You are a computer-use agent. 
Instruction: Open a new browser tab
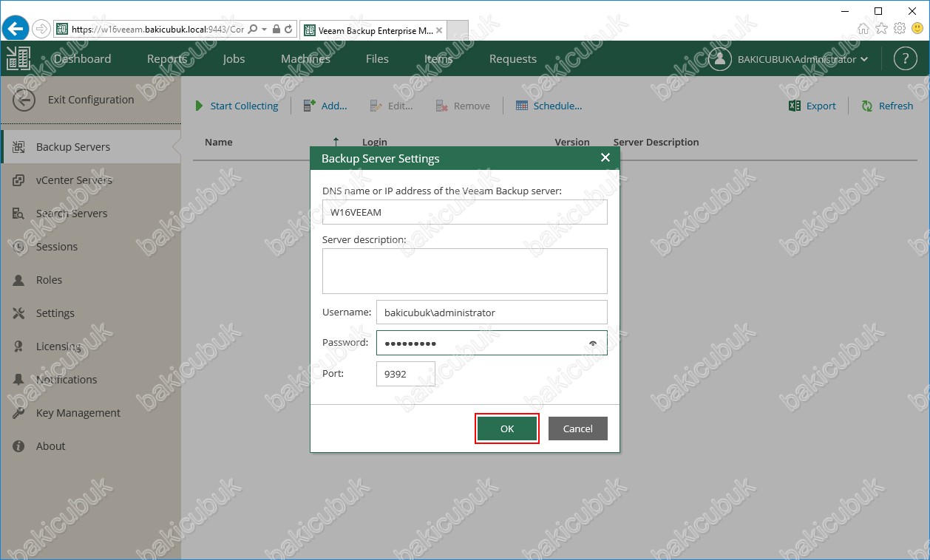[458, 30]
